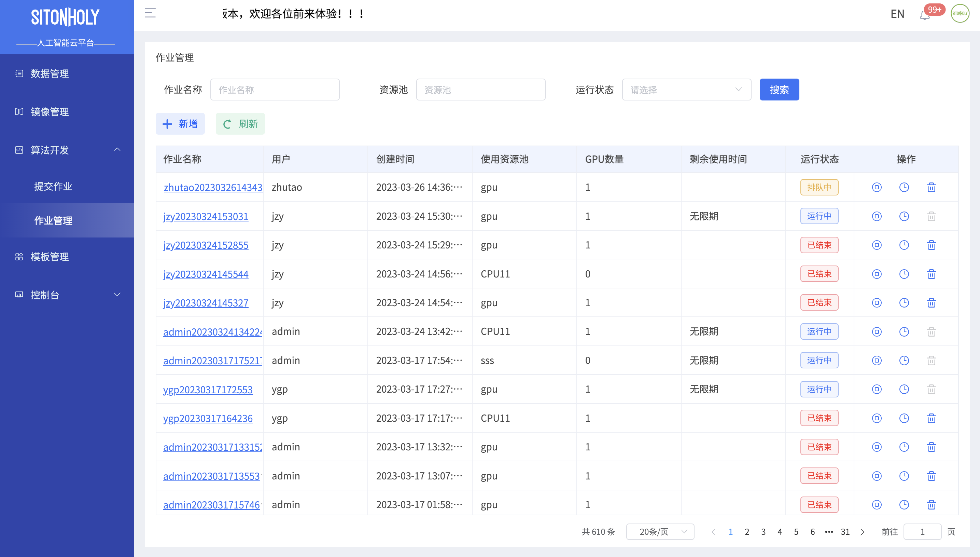Open job link jzy20230324145544
980x557 pixels.
[206, 274]
